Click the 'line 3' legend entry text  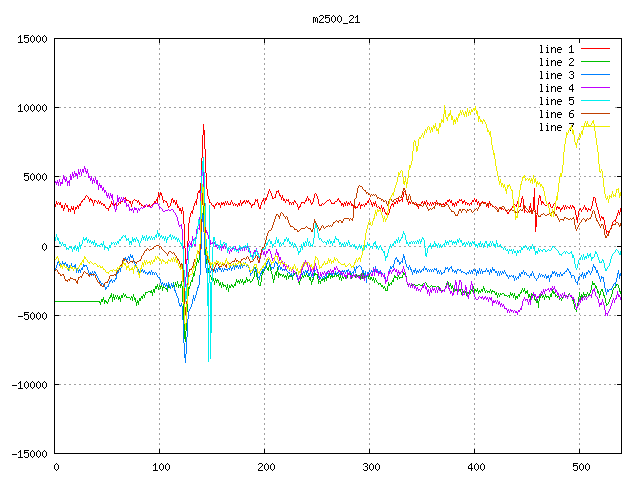point(556,75)
